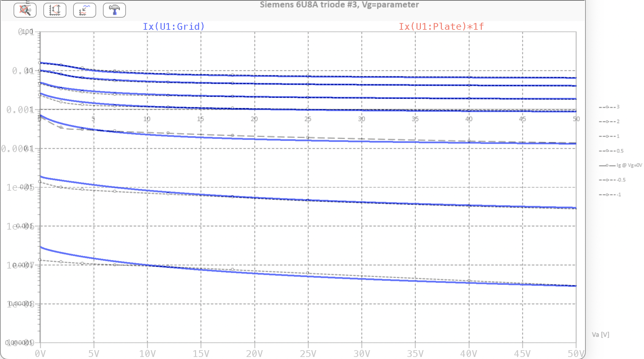
Task: Click legend entry for Vg 3
Action: (x=609, y=107)
